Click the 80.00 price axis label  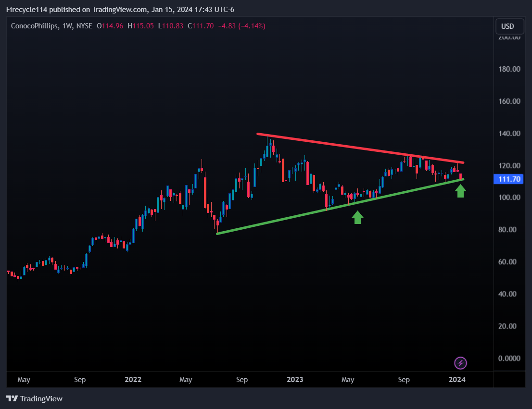point(507,230)
